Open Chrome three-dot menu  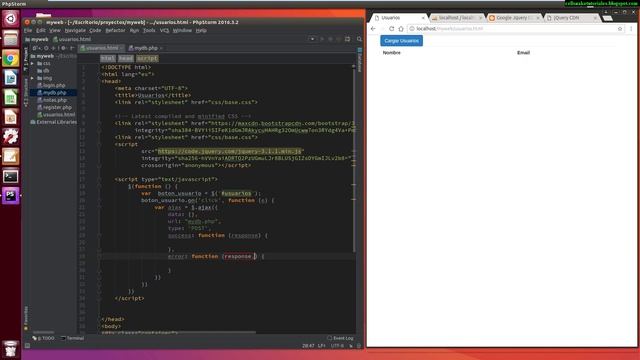click(x=631, y=29)
